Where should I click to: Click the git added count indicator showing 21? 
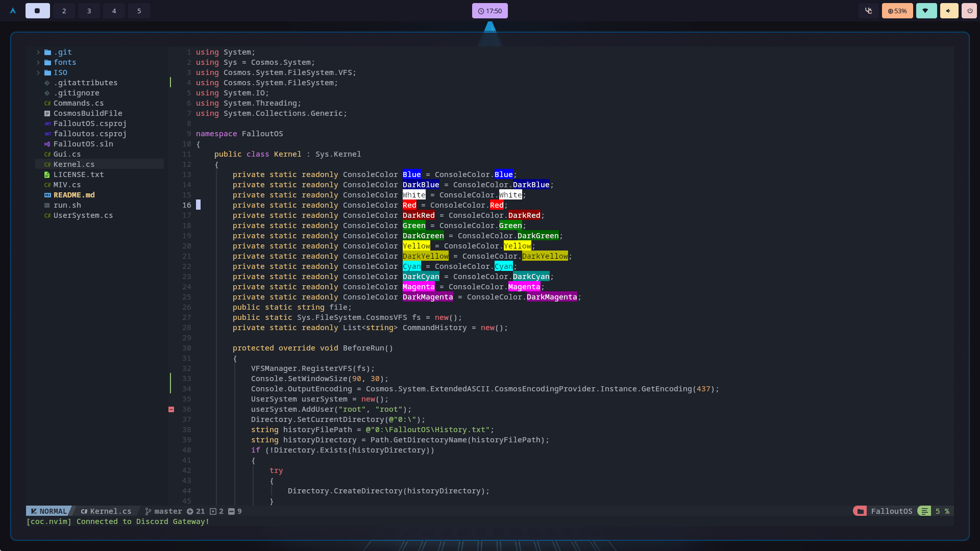pos(195,511)
